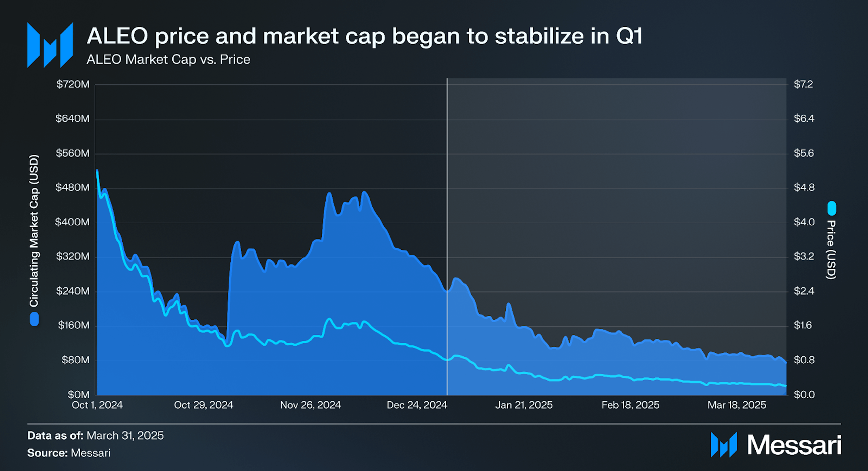Click the dark blue Circulating Market Cap legend marker

34,319
